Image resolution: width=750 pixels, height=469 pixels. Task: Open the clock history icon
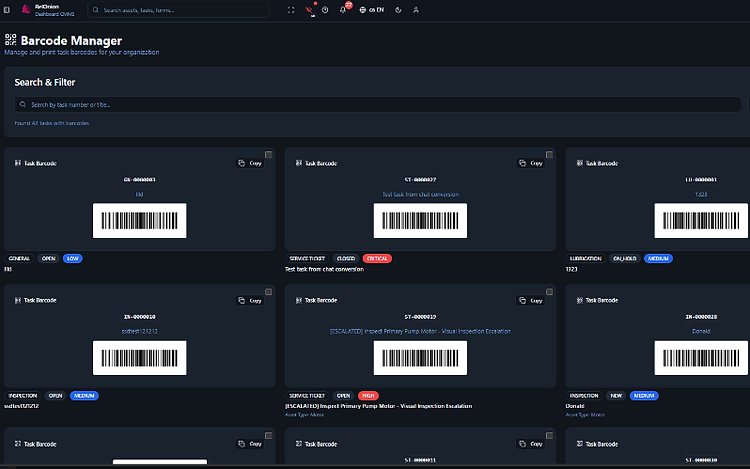point(325,10)
